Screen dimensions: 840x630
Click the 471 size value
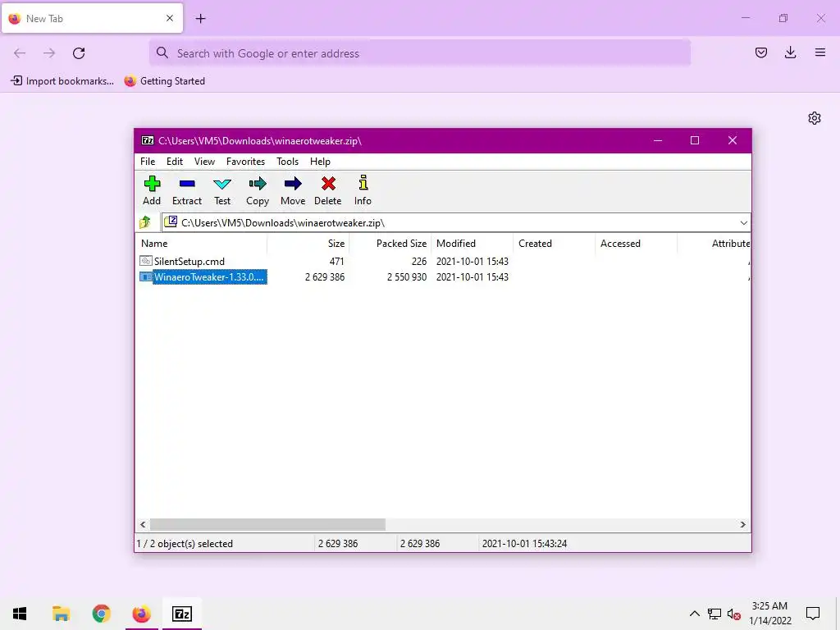click(336, 262)
